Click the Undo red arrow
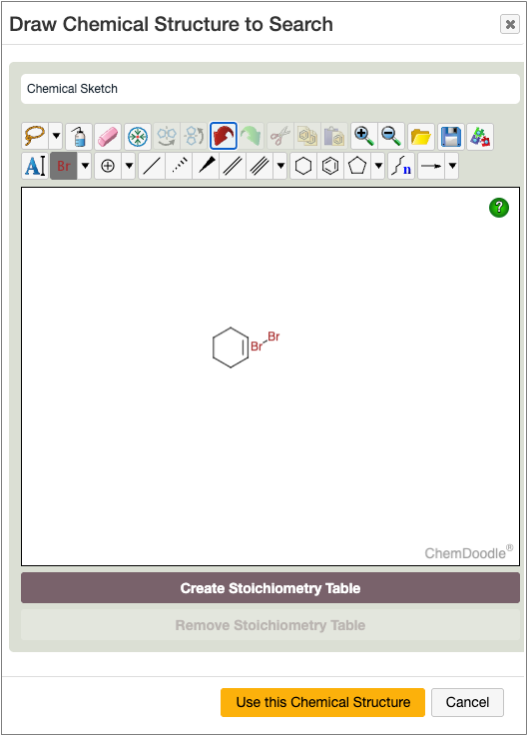This screenshot has height=736, width=528. click(223, 137)
